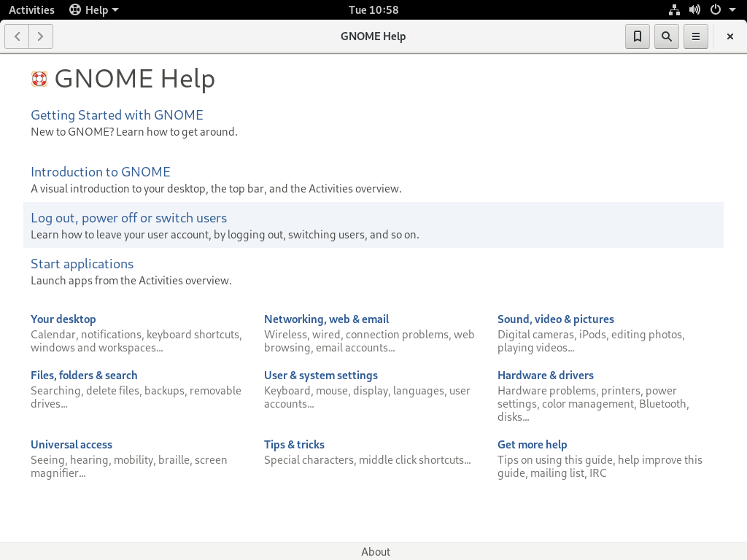This screenshot has width=747, height=560.
Task: Open the clock and calendar at Tue 10:58
Action: click(x=373, y=9)
